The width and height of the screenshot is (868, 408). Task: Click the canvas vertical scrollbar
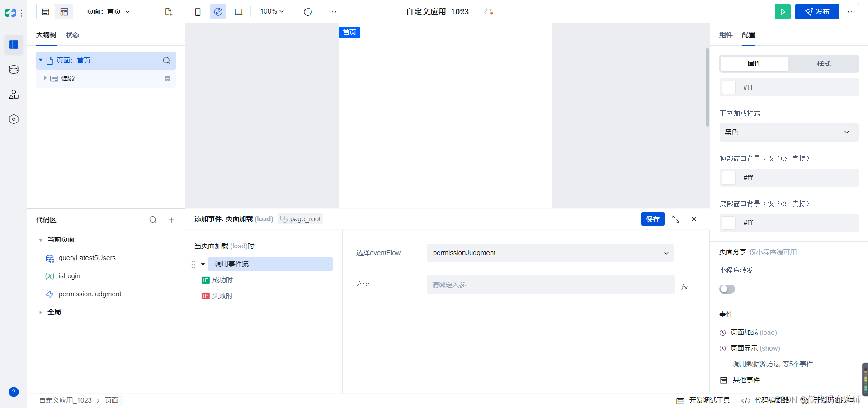708,87
